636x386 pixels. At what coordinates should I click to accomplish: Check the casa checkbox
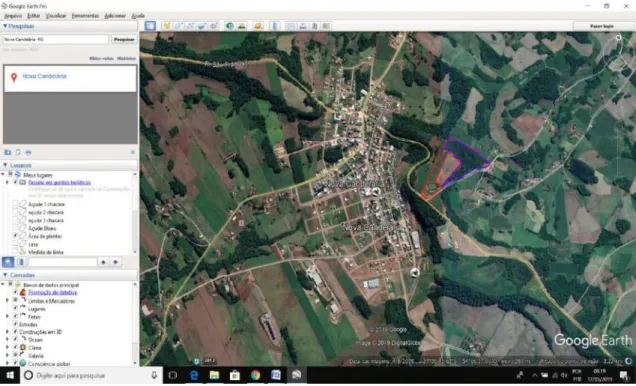(x=15, y=244)
